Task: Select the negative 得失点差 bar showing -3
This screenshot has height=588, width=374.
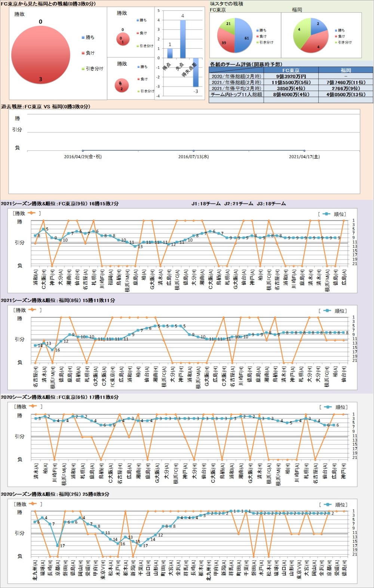Action: point(196,72)
